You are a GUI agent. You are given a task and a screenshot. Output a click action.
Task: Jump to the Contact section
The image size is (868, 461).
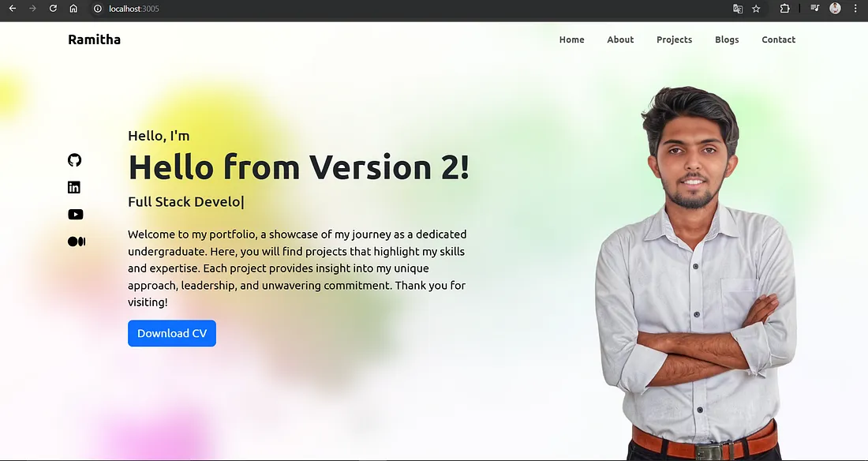pyautogui.click(x=778, y=39)
